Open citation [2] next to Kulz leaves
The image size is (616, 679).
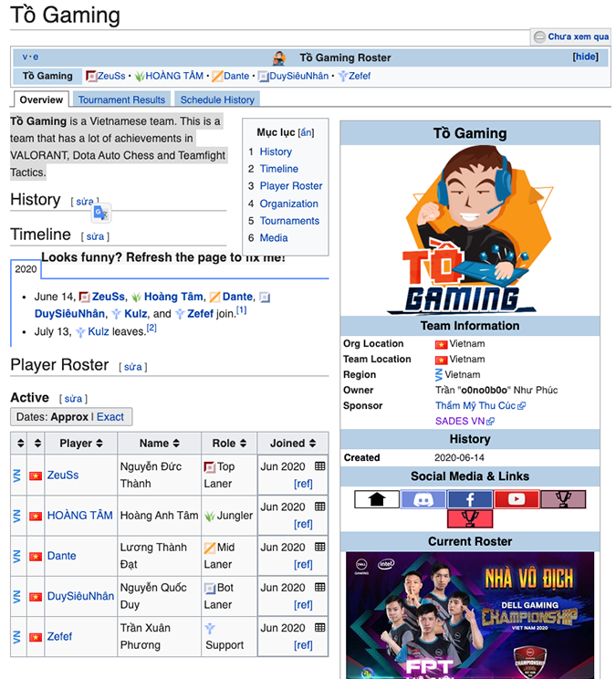151,328
